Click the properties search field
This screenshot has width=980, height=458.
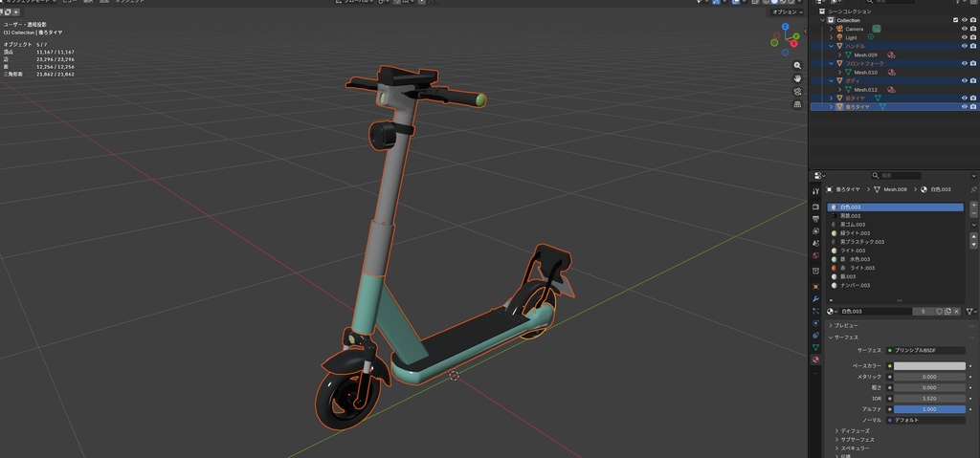tap(896, 176)
